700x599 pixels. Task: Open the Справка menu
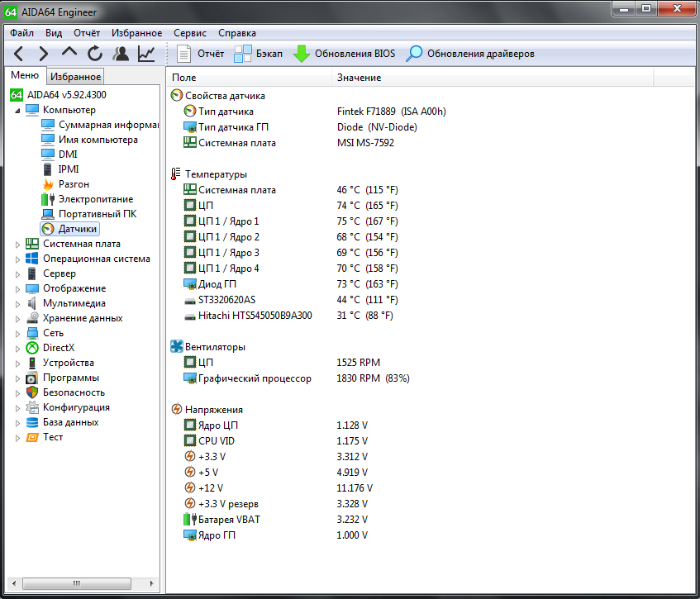click(x=237, y=33)
